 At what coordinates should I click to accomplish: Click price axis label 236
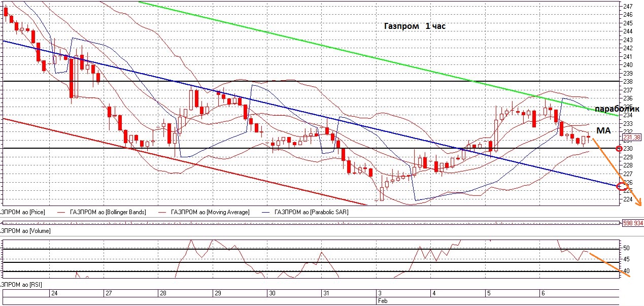pos(628,98)
